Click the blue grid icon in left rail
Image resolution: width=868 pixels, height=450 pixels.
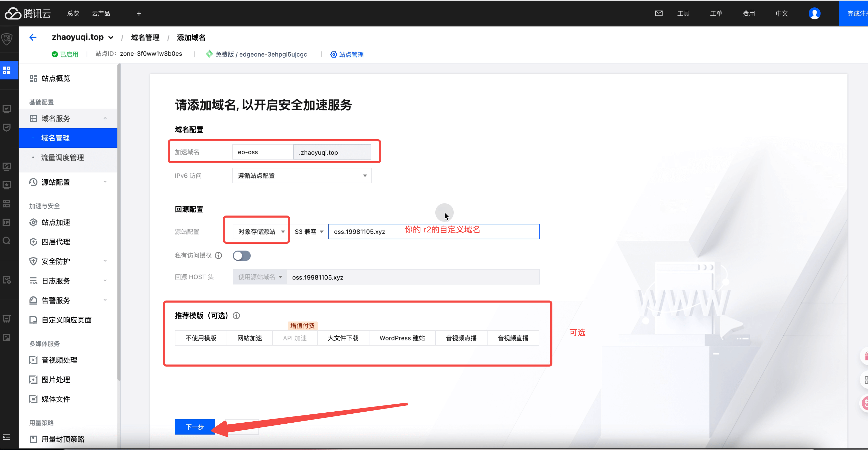[7, 70]
